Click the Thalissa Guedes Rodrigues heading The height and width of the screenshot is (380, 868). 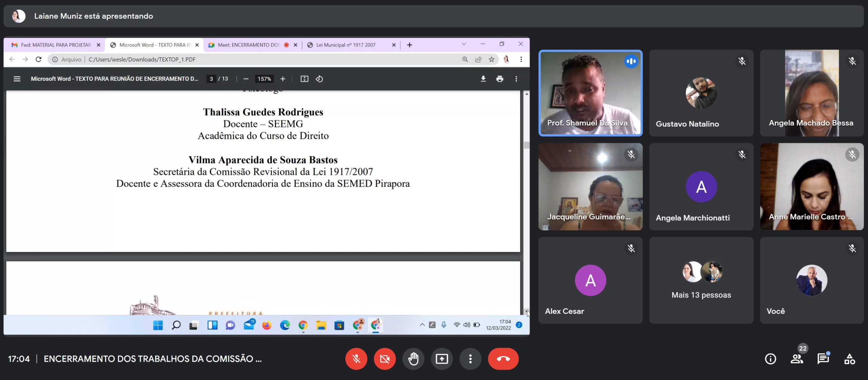click(263, 112)
